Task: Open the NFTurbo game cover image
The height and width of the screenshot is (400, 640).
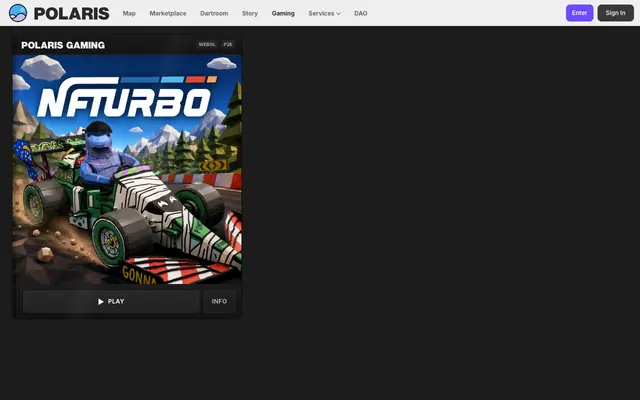Action: tap(127, 169)
